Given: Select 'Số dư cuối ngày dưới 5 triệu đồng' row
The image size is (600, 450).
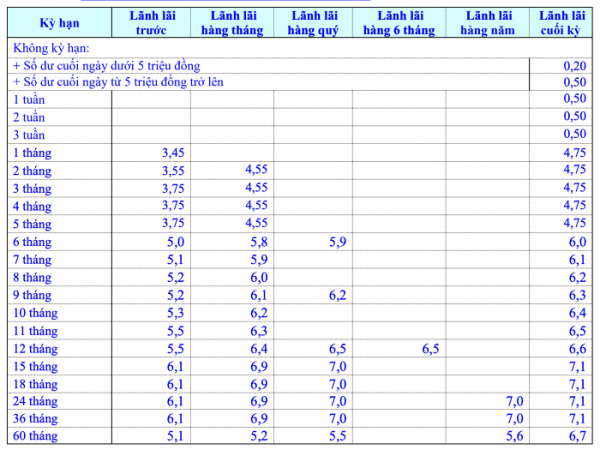Looking at the screenshot, I should coord(107,66).
